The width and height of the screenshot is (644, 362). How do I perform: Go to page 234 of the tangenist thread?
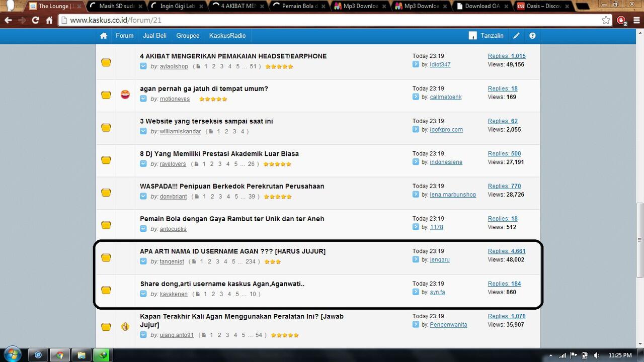click(x=251, y=261)
